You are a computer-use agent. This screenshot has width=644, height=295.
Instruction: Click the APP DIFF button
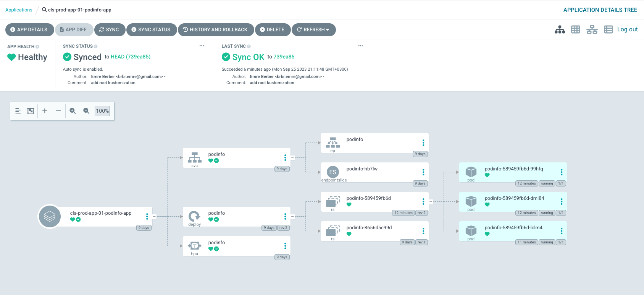coord(74,30)
